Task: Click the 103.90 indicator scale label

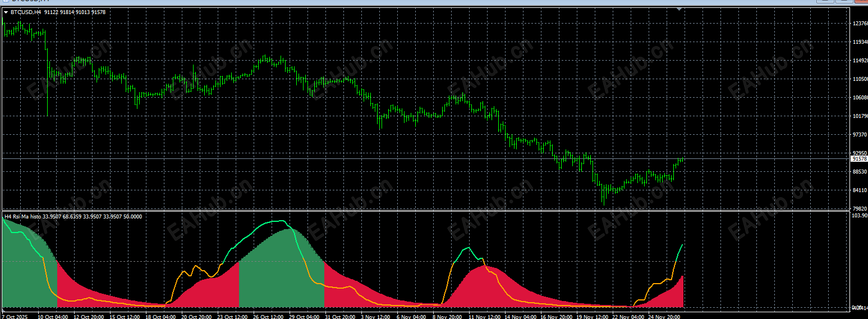Action: [860, 216]
